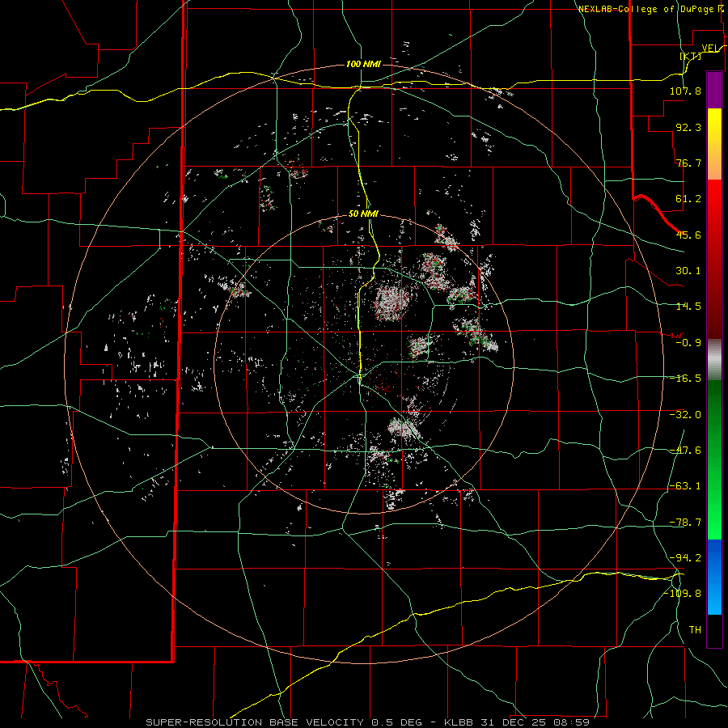728x728 pixels.
Task: Click the green segment of the color bar
Action: point(714,459)
